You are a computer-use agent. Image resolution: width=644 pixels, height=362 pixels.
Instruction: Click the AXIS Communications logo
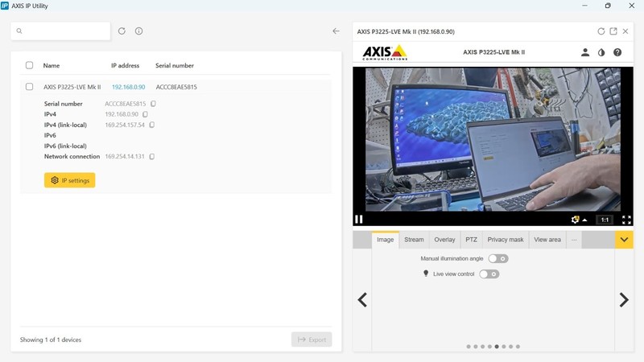(x=385, y=52)
